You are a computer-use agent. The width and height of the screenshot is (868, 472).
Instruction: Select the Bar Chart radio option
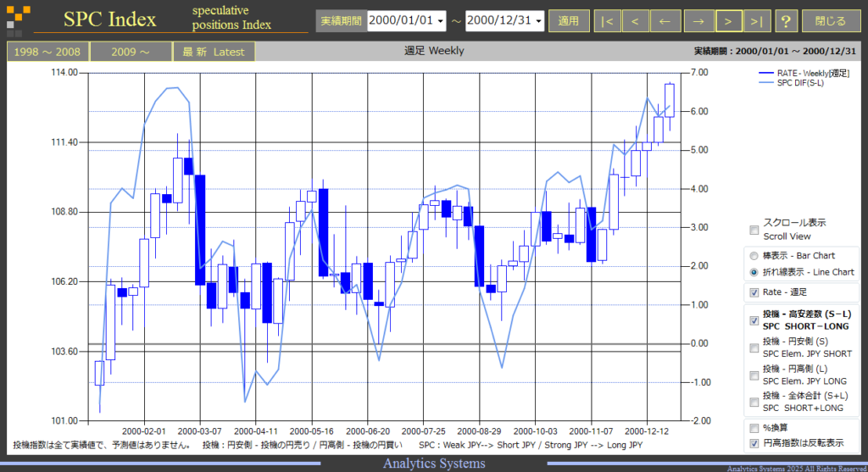point(754,256)
